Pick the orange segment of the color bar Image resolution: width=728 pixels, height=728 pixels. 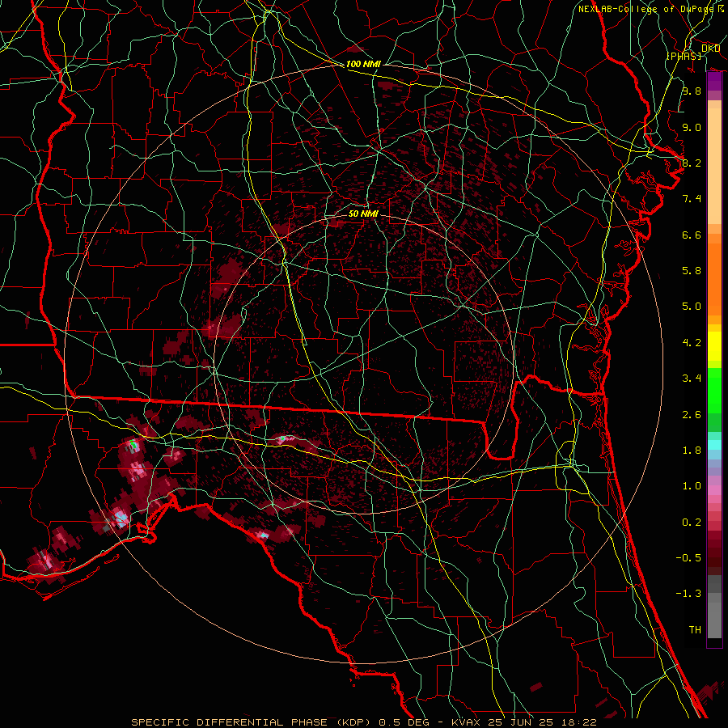[x=714, y=278]
